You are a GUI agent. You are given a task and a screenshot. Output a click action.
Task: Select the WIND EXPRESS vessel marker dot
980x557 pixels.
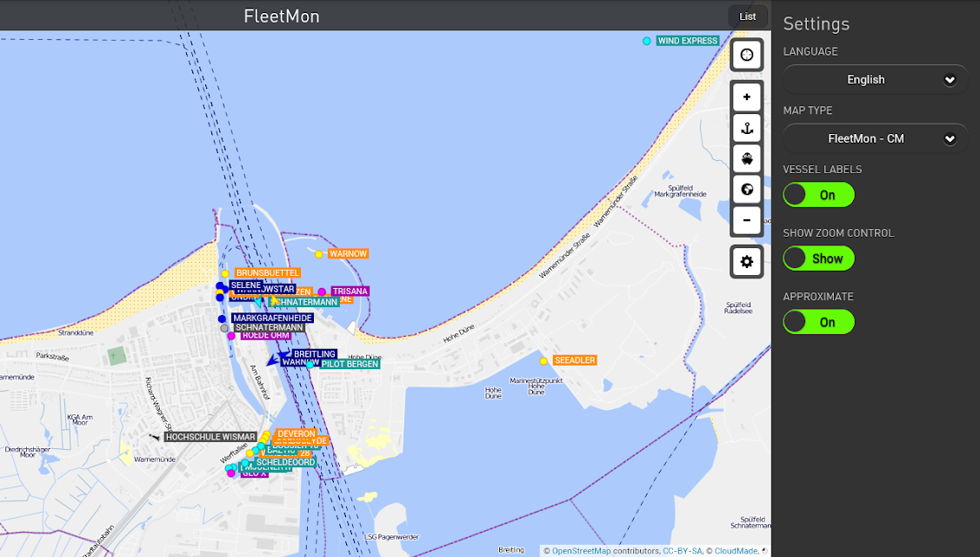[647, 41]
